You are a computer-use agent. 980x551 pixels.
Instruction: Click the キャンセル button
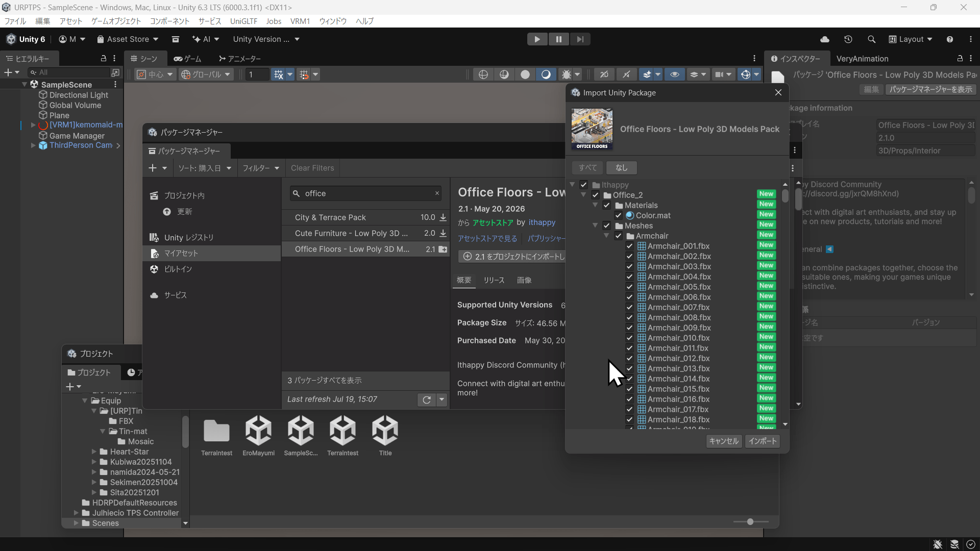pyautogui.click(x=724, y=441)
